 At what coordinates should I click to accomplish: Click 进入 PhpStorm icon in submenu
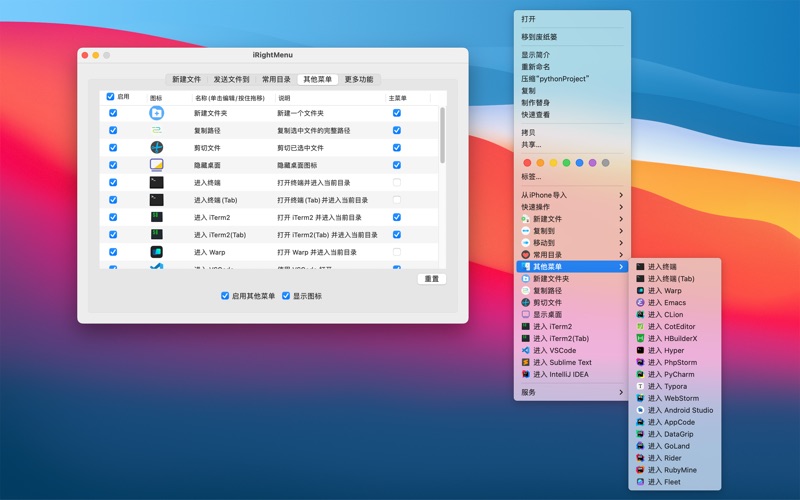tap(640, 362)
